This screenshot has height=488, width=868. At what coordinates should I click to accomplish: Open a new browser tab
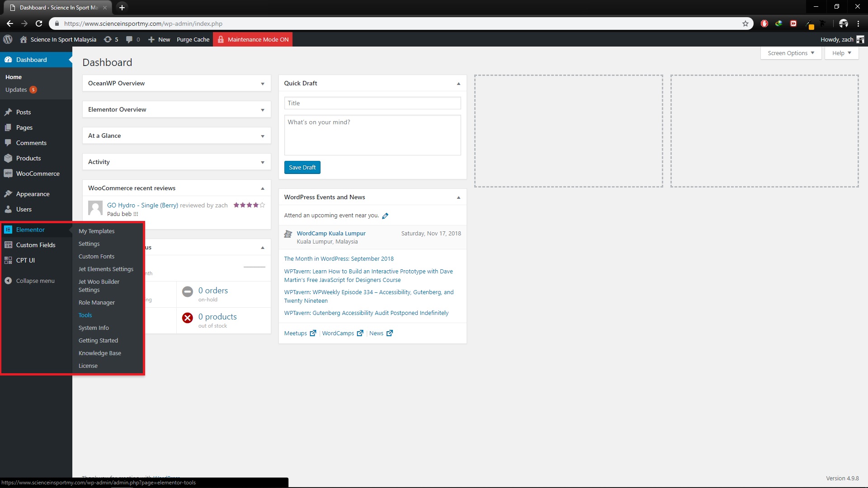pyautogui.click(x=122, y=7)
